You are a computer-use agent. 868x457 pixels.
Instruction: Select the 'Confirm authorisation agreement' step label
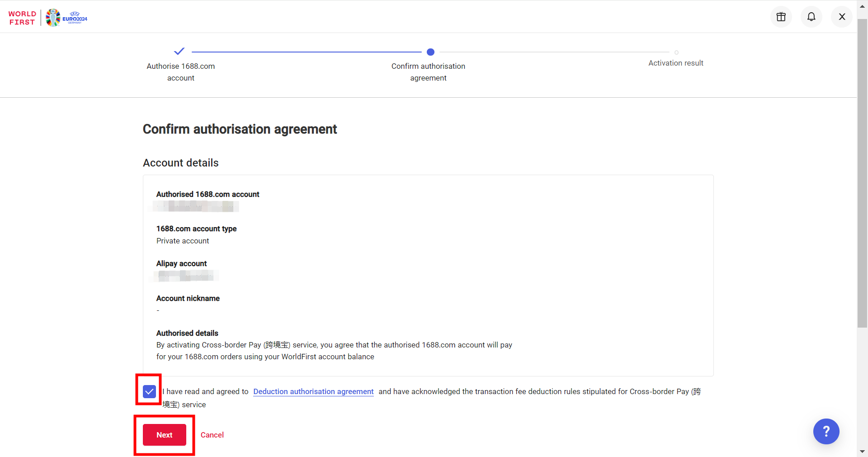coord(428,72)
